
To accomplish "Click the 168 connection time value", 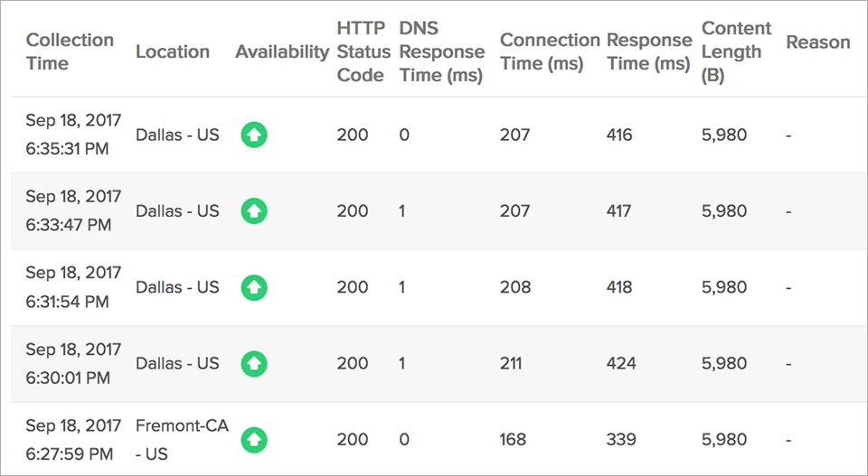I will 514,439.
